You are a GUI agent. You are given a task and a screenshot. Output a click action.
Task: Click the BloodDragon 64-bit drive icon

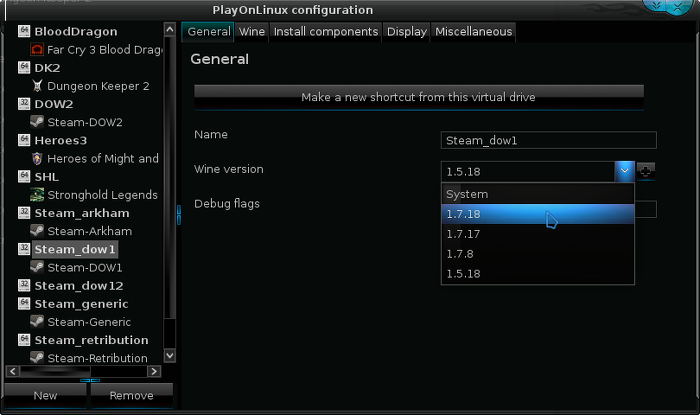point(24,31)
